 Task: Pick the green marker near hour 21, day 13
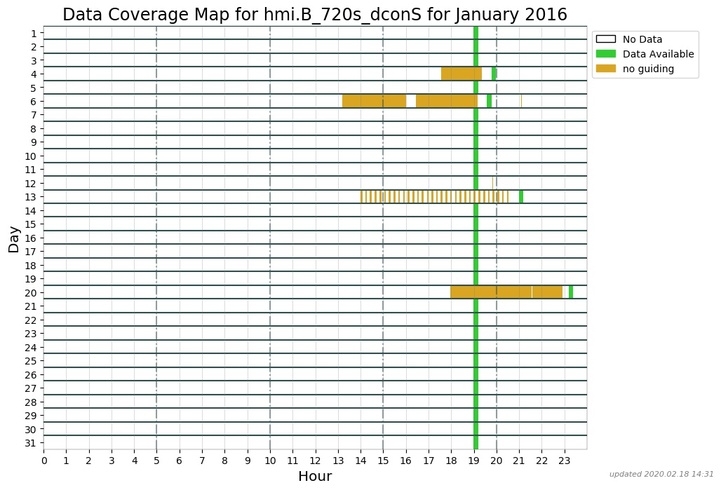[521, 197]
